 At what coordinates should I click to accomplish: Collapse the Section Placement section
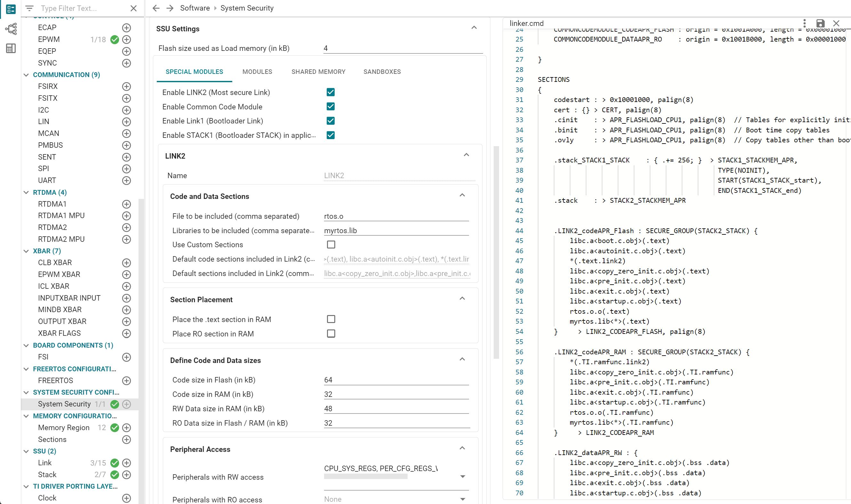click(462, 299)
